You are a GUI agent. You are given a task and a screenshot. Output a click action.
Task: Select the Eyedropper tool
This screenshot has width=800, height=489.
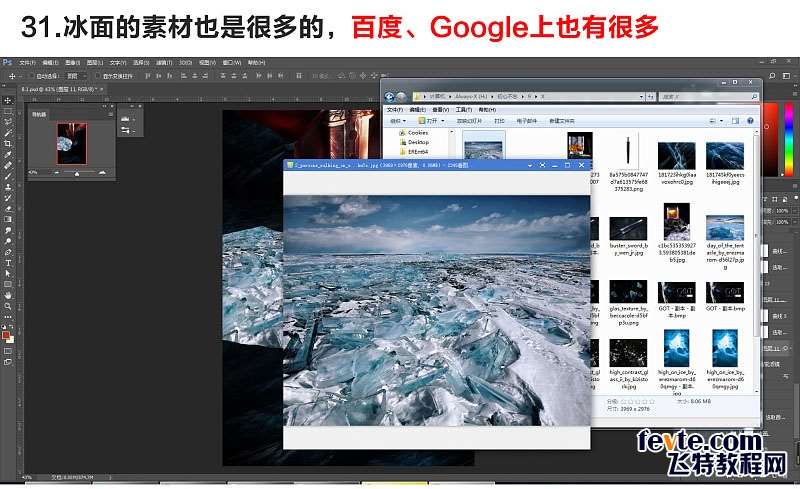pos(8,154)
